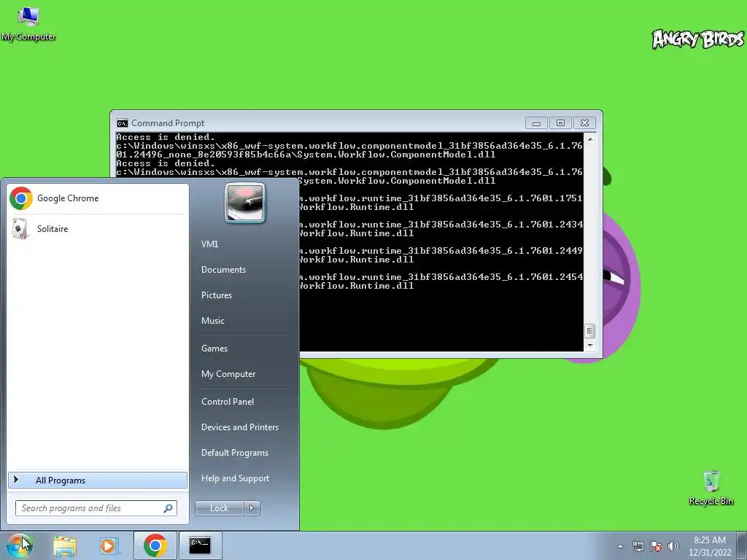Viewport: 747px width, 560px height.
Task: Click the first 'Access is denied.' line
Action: pyautogui.click(x=166, y=137)
